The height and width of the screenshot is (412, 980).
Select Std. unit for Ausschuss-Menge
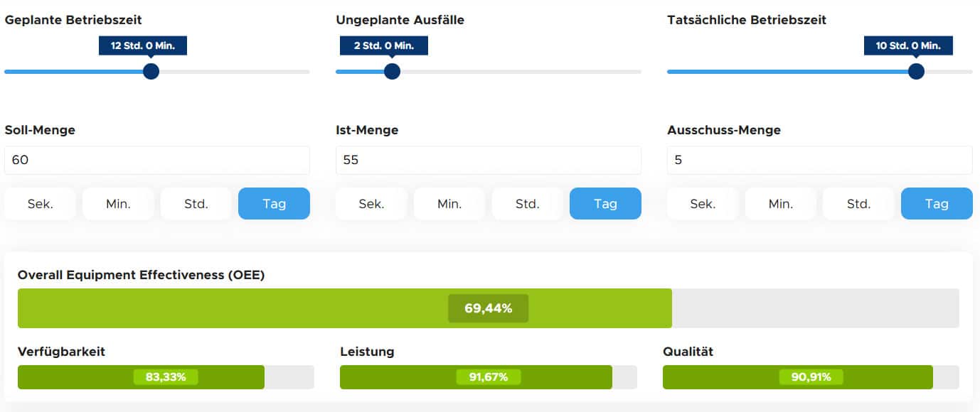coord(858,204)
